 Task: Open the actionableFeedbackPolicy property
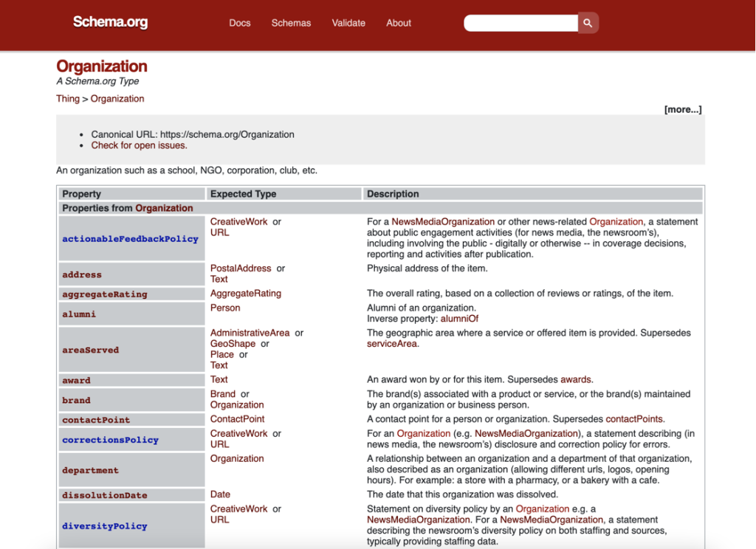click(130, 239)
